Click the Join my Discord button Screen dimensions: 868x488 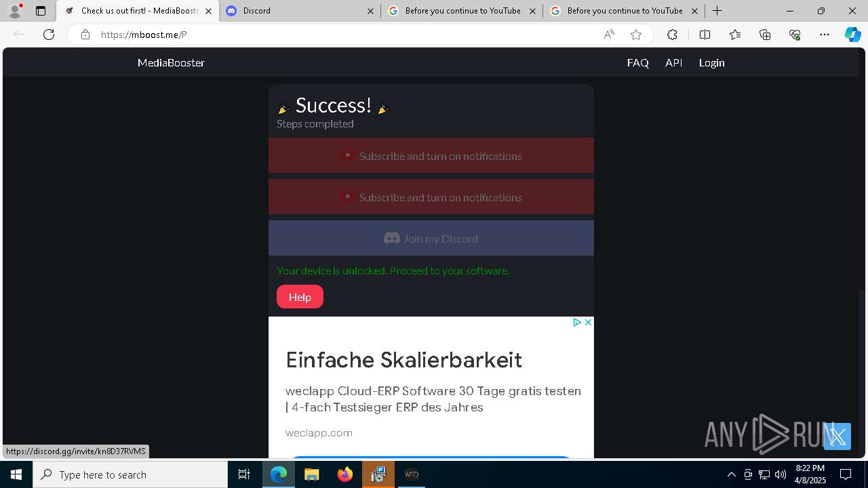point(431,238)
